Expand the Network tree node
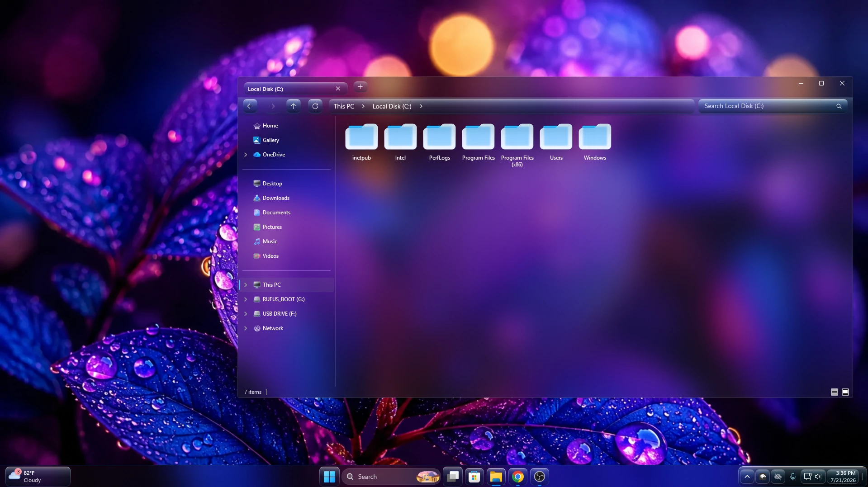 (246, 328)
